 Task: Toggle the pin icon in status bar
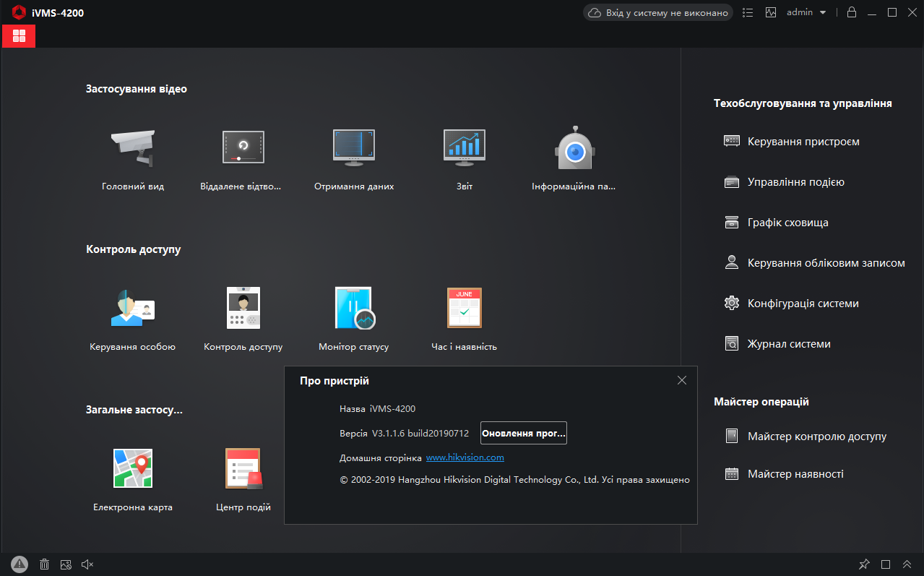(x=864, y=564)
